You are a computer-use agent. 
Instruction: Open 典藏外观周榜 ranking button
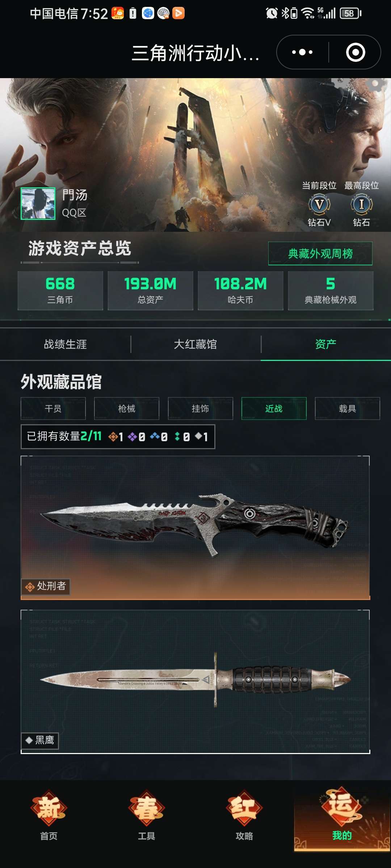pyautogui.click(x=320, y=254)
